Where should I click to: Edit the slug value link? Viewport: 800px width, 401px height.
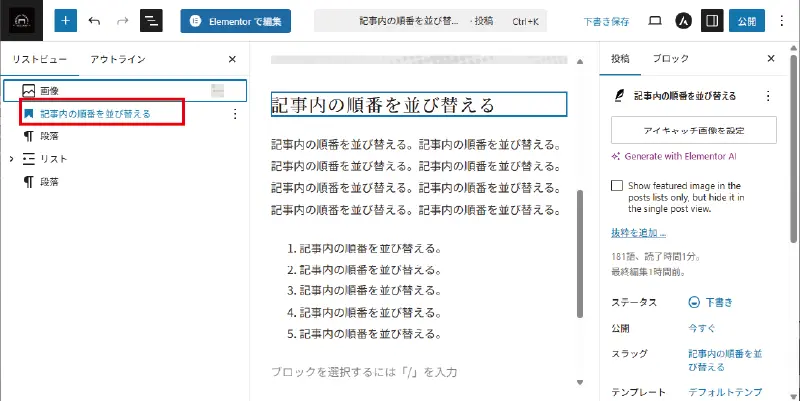click(725, 360)
